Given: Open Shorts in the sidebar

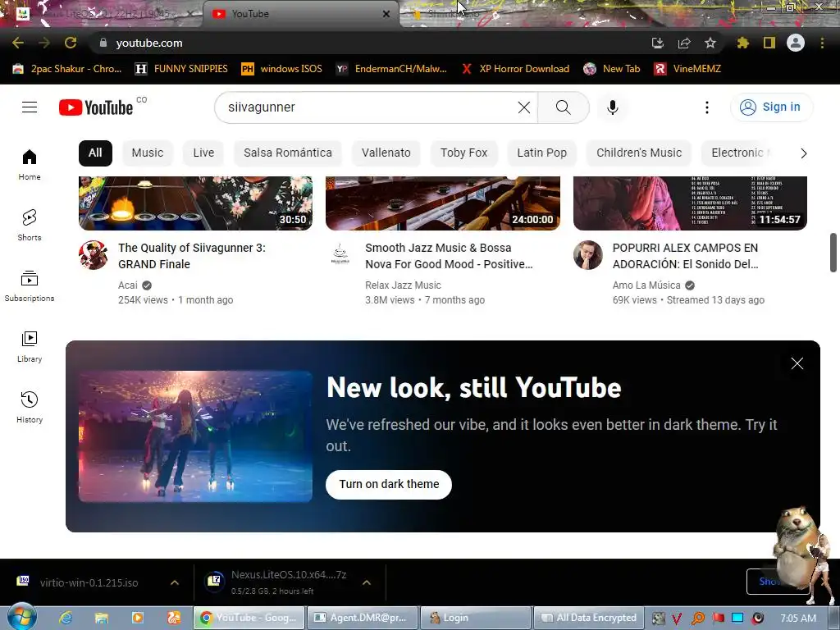Looking at the screenshot, I should coord(30,225).
